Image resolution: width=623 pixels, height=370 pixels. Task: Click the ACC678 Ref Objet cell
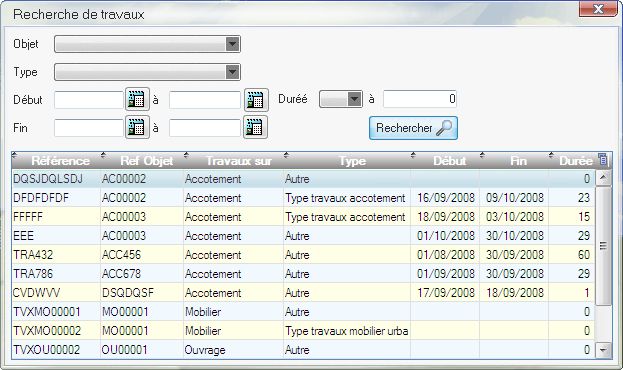coord(142,274)
